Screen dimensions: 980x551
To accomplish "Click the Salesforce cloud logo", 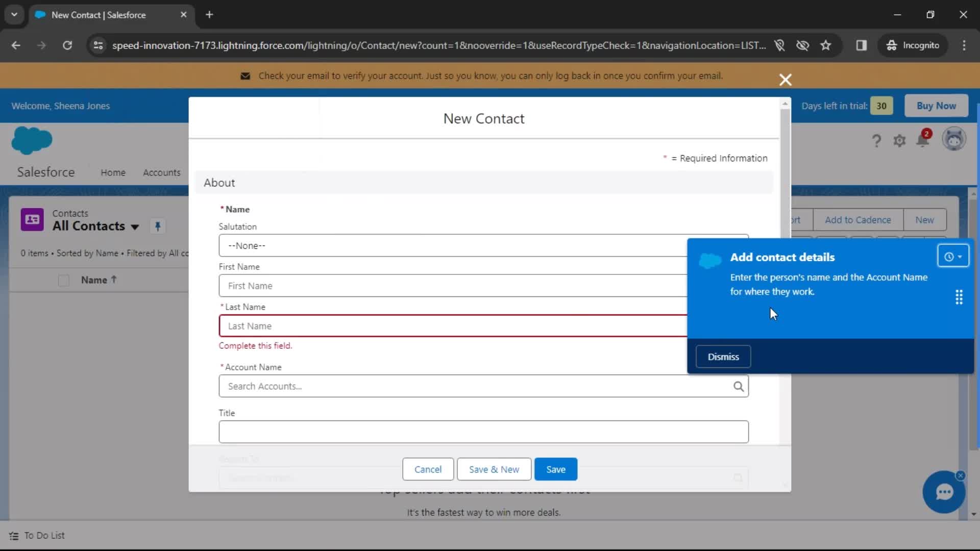I will (32, 140).
